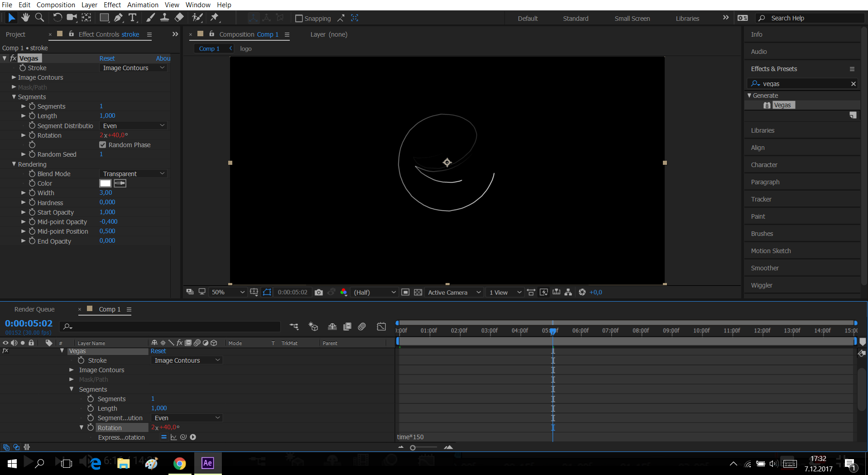Toggle the transparency grid button
Image resolution: width=868 pixels, height=475 pixels.
(418, 293)
